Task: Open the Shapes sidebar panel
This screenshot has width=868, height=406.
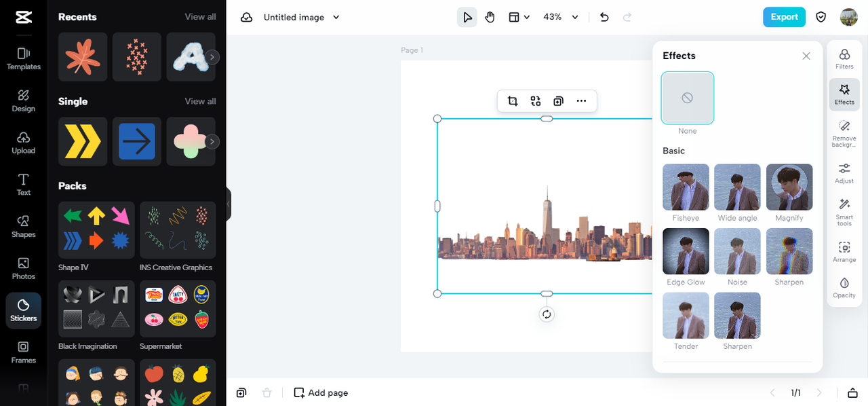Action: 24,227
